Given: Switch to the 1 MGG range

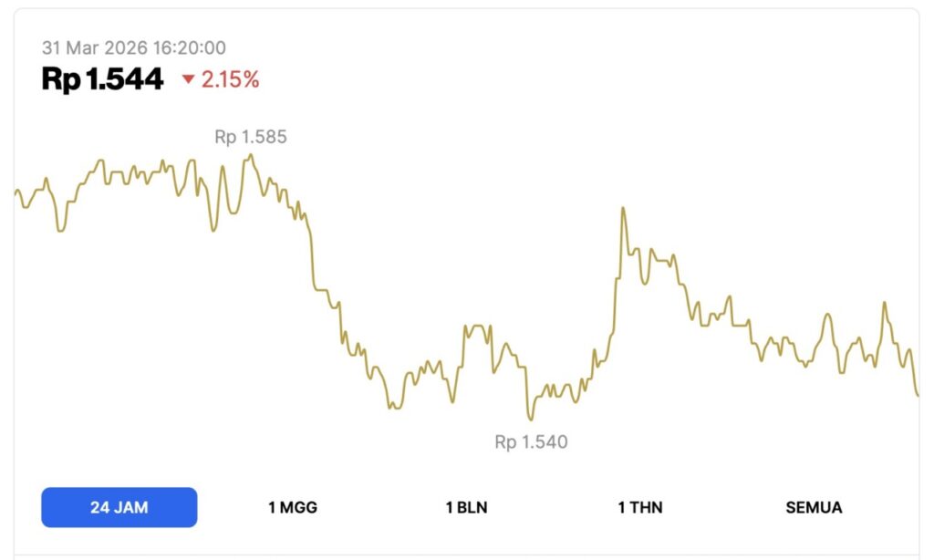Looking at the screenshot, I should coord(293,507).
